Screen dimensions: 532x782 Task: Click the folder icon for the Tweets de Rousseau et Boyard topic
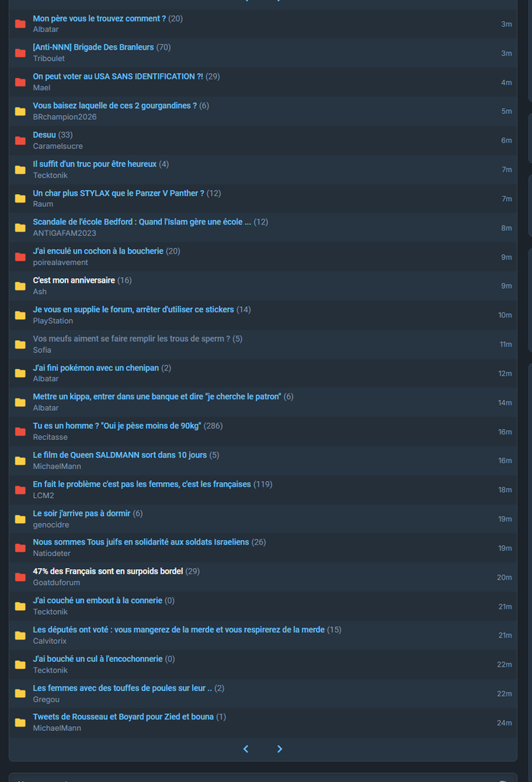[21, 722]
